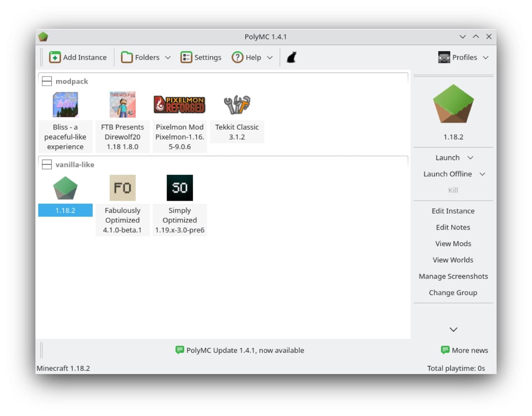532x416 pixels.
Task: Maximize window via title bar up chevron
Action: point(476,37)
